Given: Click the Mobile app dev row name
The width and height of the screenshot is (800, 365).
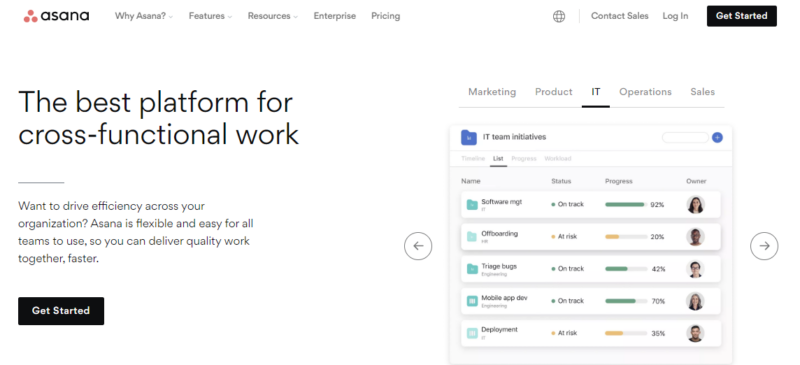Looking at the screenshot, I should [504, 298].
